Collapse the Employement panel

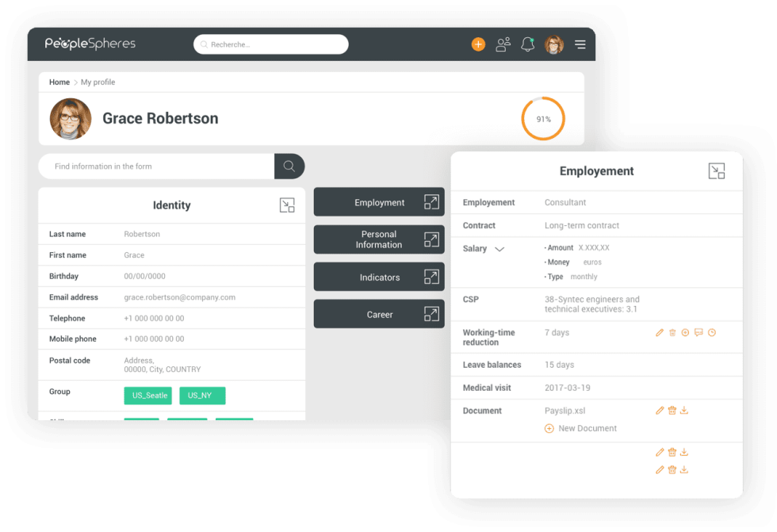tap(716, 171)
